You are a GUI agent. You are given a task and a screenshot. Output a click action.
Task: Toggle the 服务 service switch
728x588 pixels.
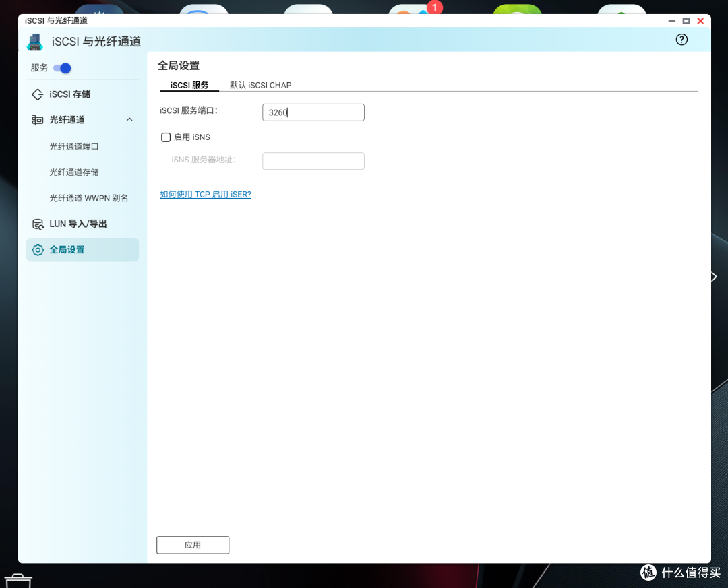click(62, 68)
